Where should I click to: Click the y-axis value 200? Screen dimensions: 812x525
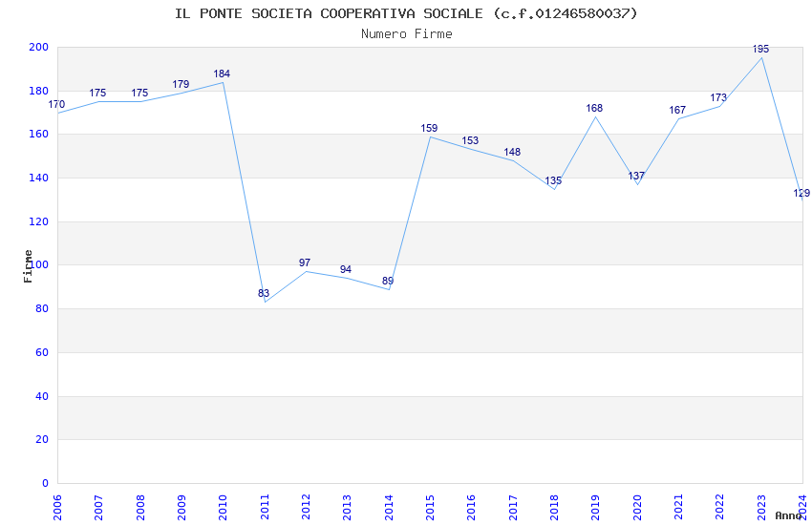pyautogui.click(x=39, y=47)
